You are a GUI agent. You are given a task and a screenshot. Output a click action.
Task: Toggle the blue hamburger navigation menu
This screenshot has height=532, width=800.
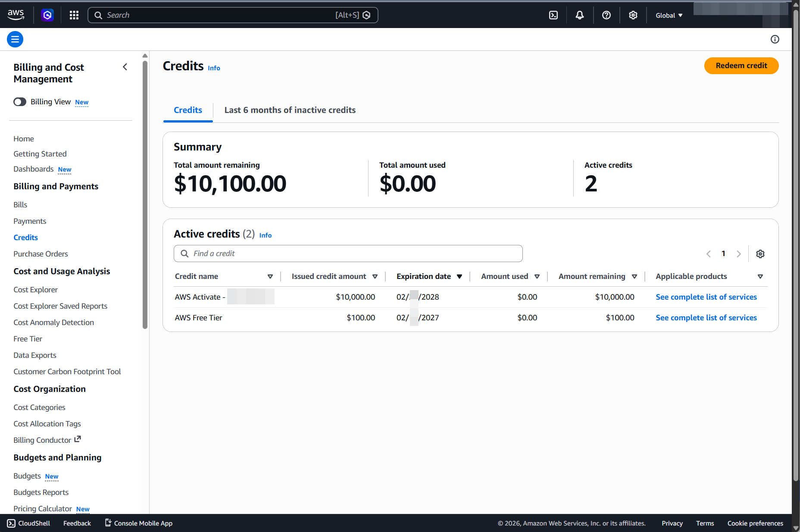tap(15, 39)
